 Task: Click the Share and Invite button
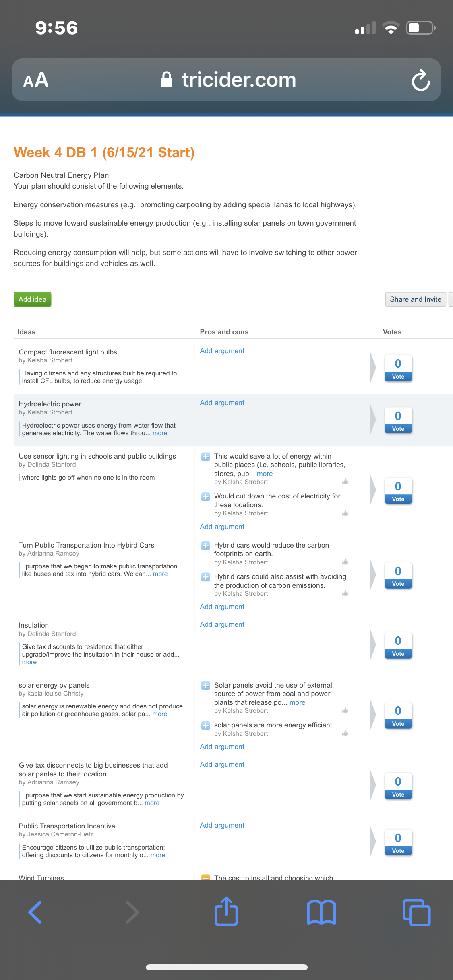click(x=416, y=299)
